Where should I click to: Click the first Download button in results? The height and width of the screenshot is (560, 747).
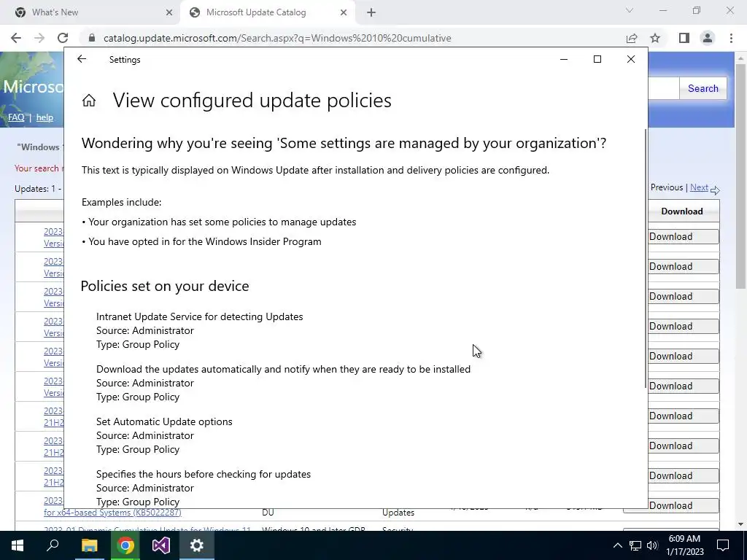point(683,237)
